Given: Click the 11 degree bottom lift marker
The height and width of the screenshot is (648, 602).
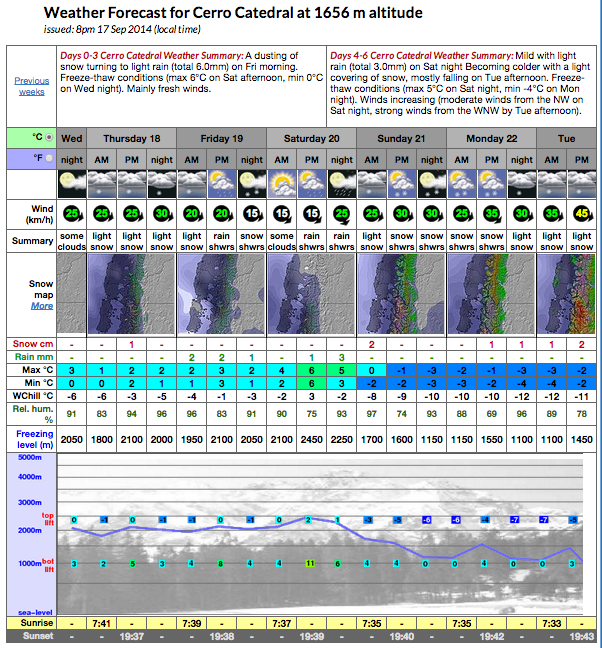Looking at the screenshot, I should pyautogui.click(x=310, y=563).
